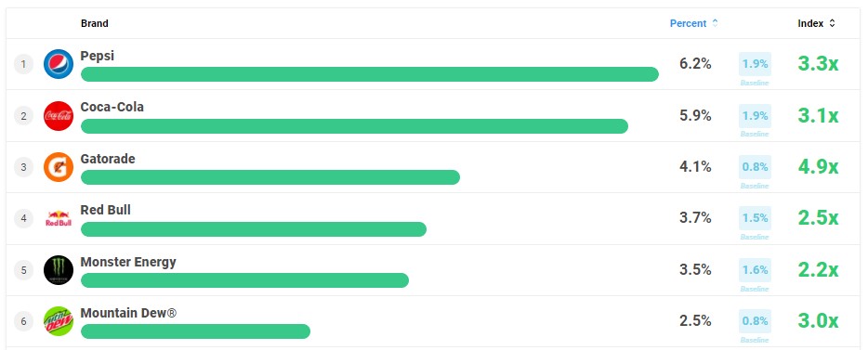Click the Monster Energy brand logo
Screen dimensions: 868x350
point(59,270)
